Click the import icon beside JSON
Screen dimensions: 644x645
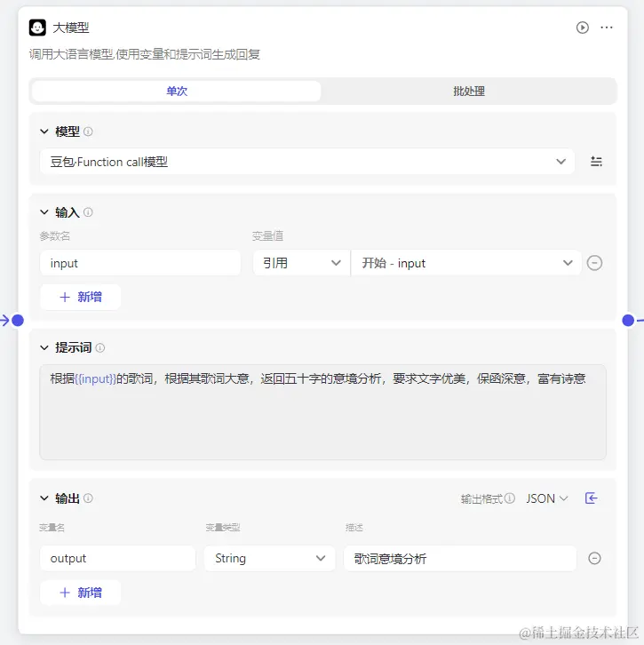(591, 498)
